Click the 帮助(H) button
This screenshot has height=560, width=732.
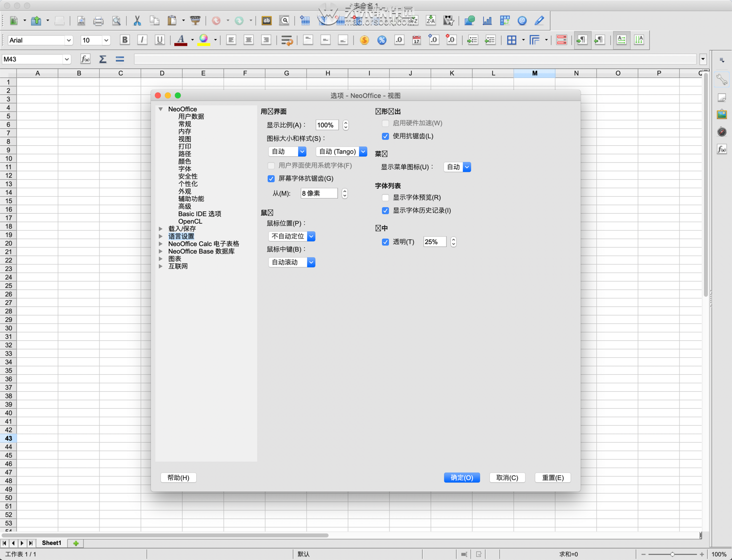[178, 478]
